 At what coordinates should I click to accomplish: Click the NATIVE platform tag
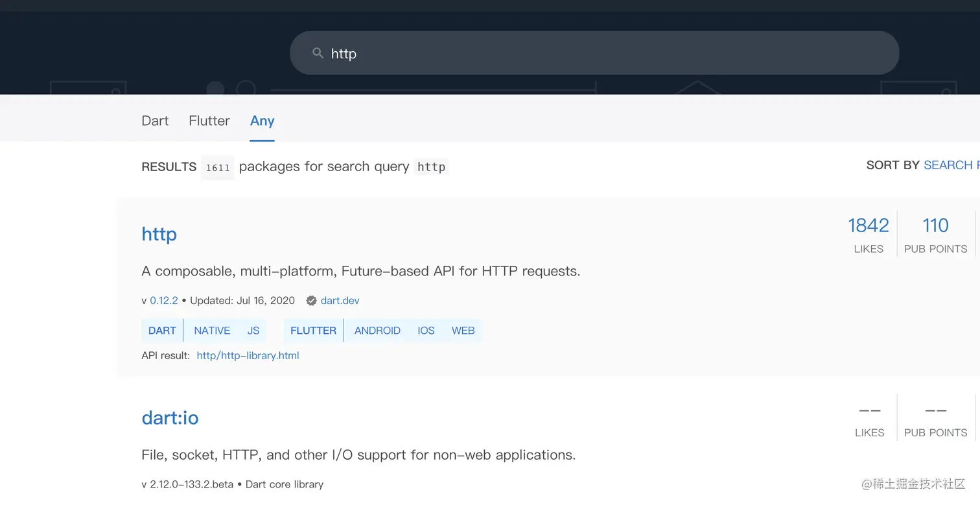coord(212,331)
